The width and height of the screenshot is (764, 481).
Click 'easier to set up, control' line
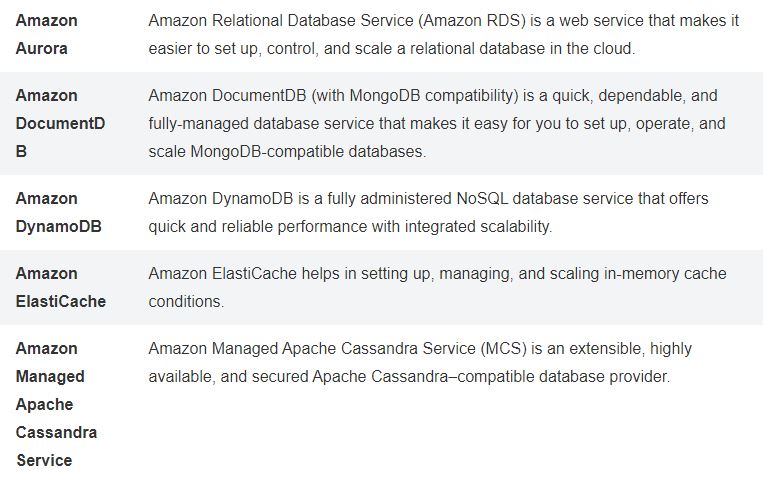tap(392, 49)
